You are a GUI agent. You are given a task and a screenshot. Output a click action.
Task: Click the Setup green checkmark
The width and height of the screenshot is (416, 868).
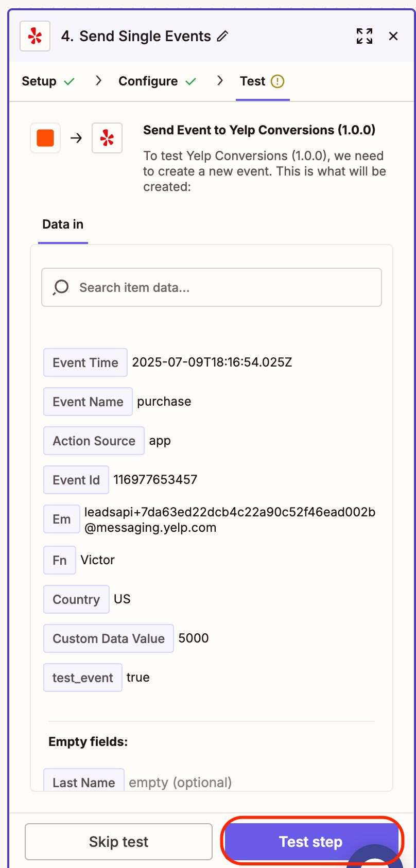click(x=69, y=81)
